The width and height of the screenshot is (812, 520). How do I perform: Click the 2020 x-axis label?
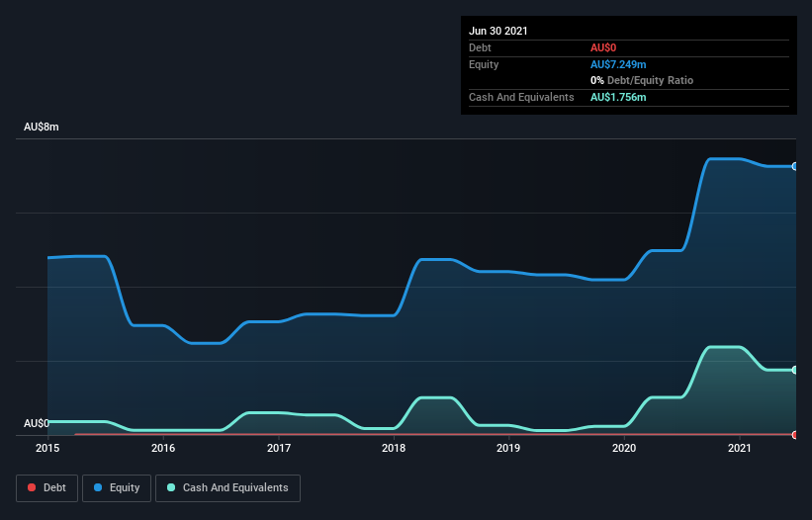(x=624, y=448)
